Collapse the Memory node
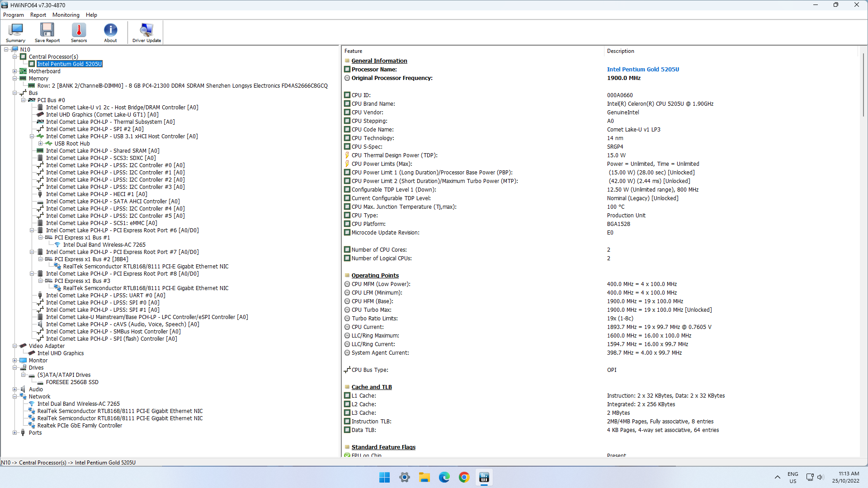The width and height of the screenshot is (868, 488). [x=15, y=79]
